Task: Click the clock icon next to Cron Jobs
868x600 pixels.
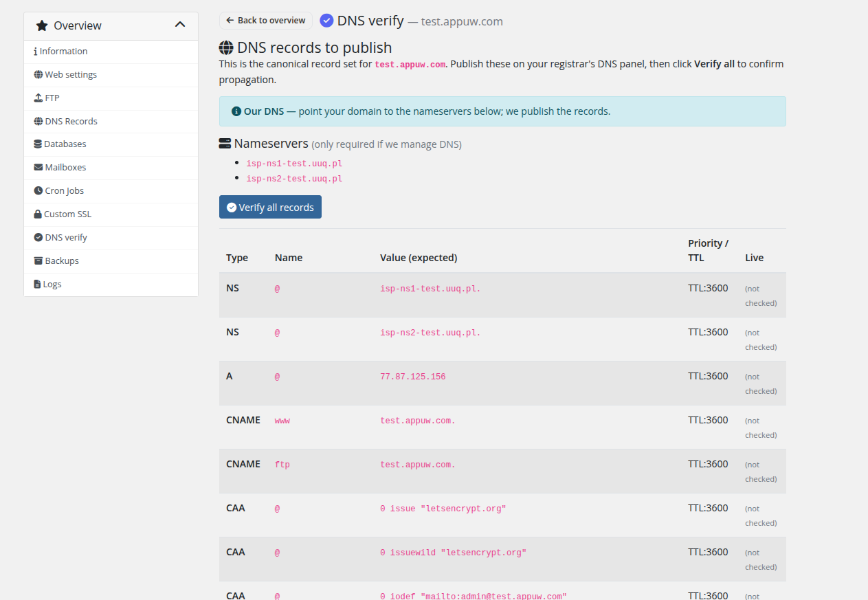Action: click(x=38, y=191)
